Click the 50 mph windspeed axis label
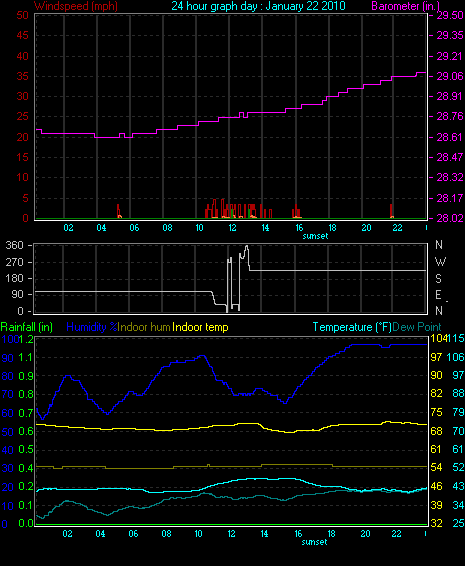Image resolution: width=465 pixels, height=566 pixels. (x=22, y=15)
